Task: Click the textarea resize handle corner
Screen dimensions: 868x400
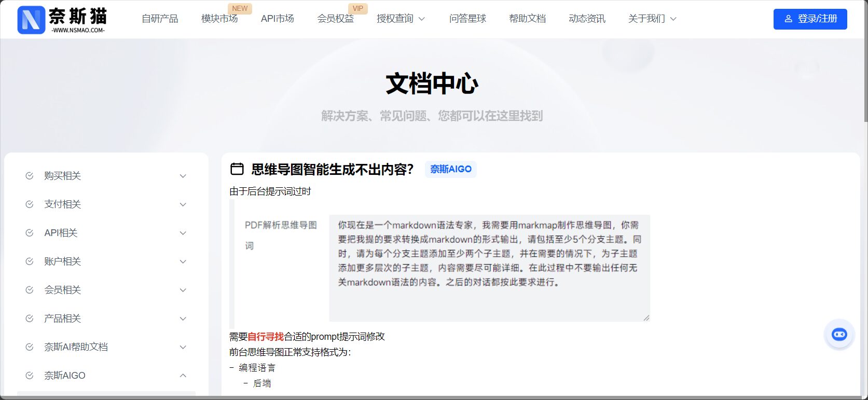Action: pyautogui.click(x=646, y=318)
